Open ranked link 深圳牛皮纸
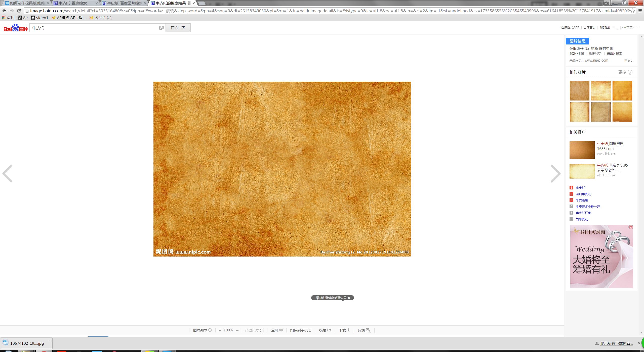The width and height of the screenshot is (644, 352). [x=583, y=194]
